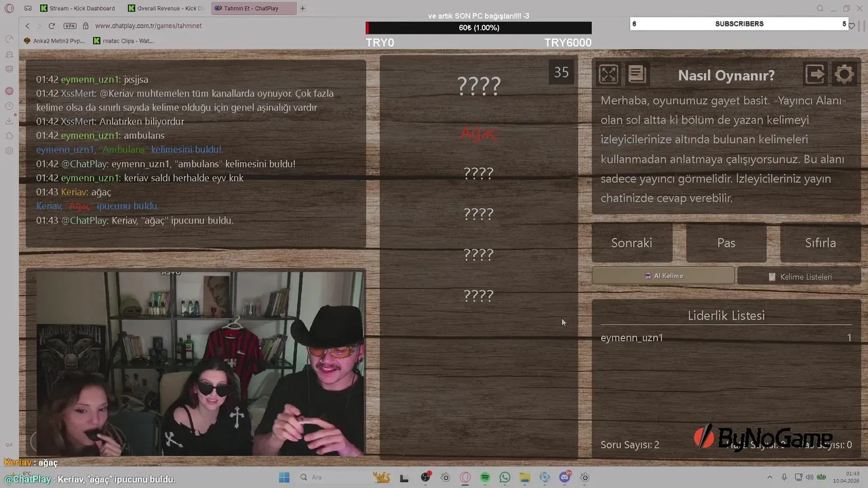Screen dimensions: 868x488
Task: Select the Kelime Listeleri tab
Action: [800, 277]
